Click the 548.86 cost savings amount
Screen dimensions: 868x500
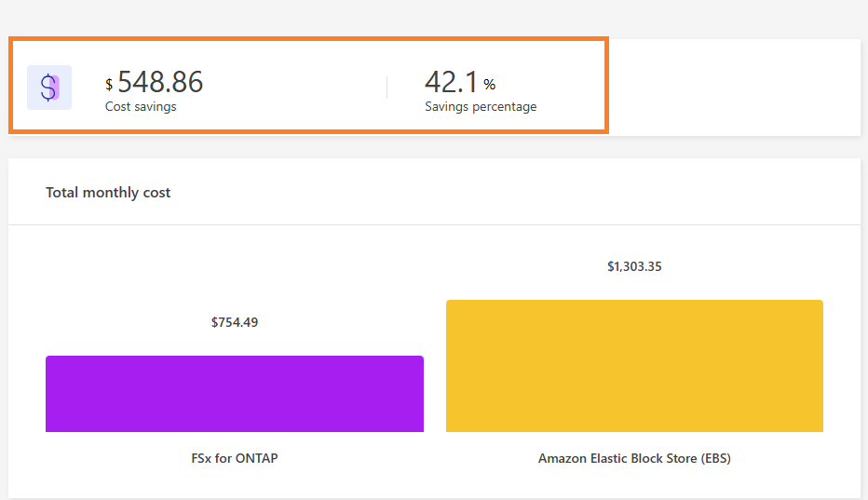(x=160, y=83)
